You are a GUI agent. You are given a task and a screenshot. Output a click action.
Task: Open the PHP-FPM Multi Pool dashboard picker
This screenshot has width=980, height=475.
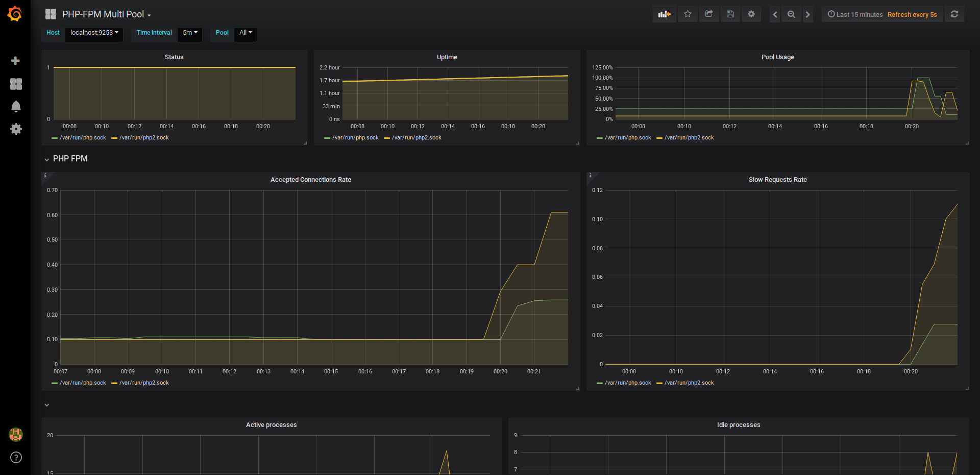(x=107, y=14)
